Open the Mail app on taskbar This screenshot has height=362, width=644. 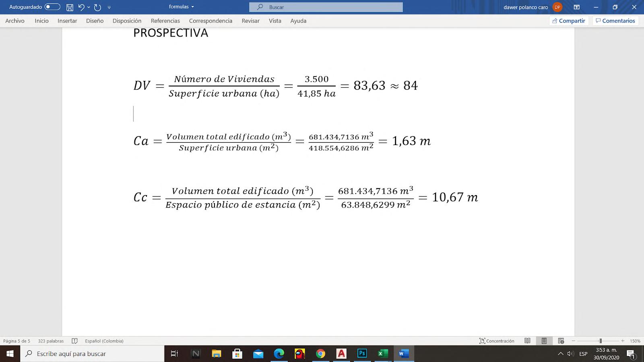(x=258, y=354)
